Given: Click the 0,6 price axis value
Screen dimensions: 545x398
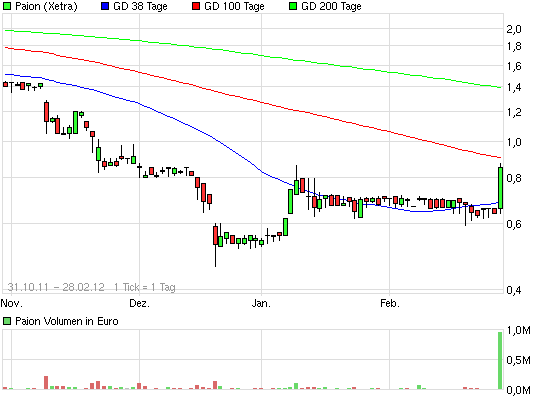Looking at the screenshot, I should pyautogui.click(x=514, y=224).
